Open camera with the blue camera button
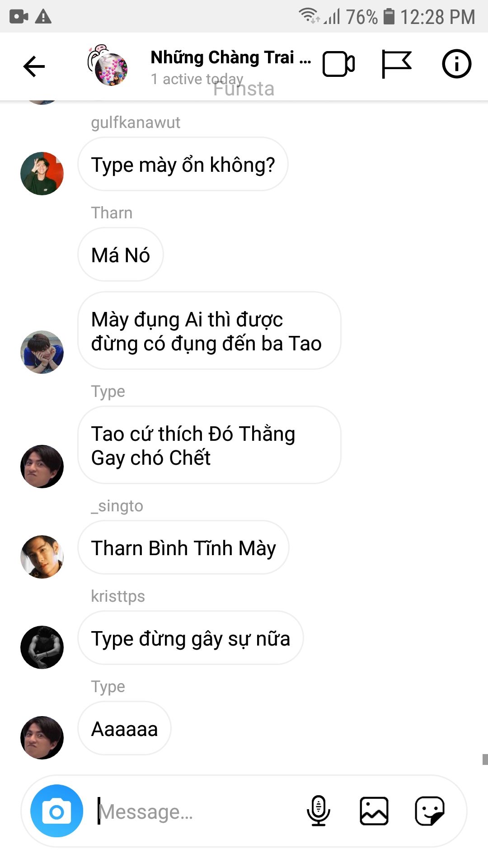 pos(57,811)
